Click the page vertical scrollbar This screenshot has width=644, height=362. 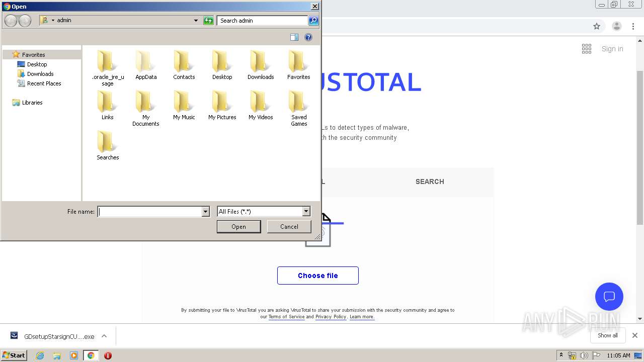pos(640,147)
